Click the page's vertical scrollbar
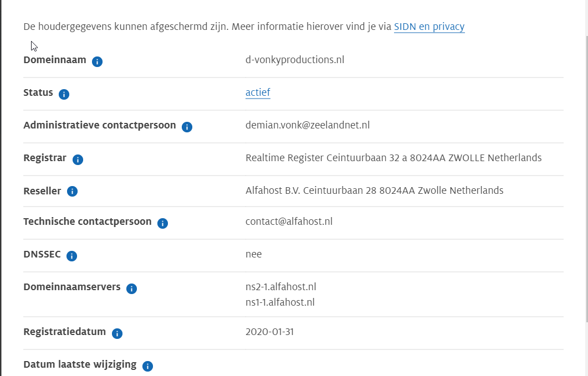 [585, 166]
